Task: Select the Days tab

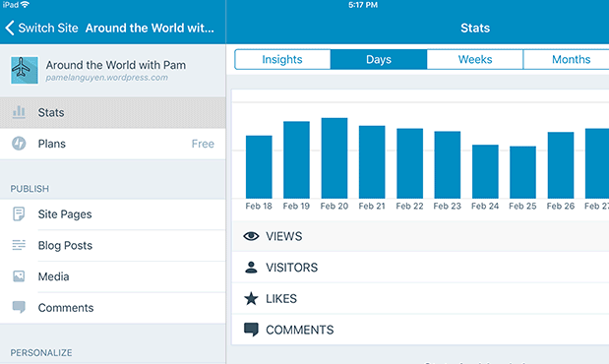Action: (x=379, y=59)
